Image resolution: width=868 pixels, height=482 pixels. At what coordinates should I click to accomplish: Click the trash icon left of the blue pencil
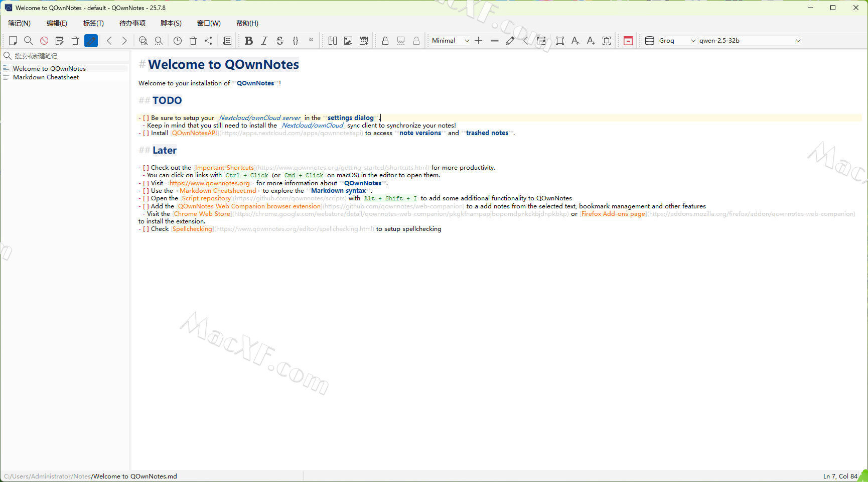coord(75,41)
